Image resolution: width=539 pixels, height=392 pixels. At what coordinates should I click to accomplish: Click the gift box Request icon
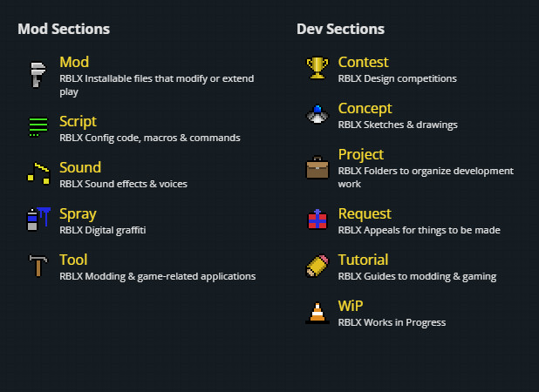pos(317,219)
